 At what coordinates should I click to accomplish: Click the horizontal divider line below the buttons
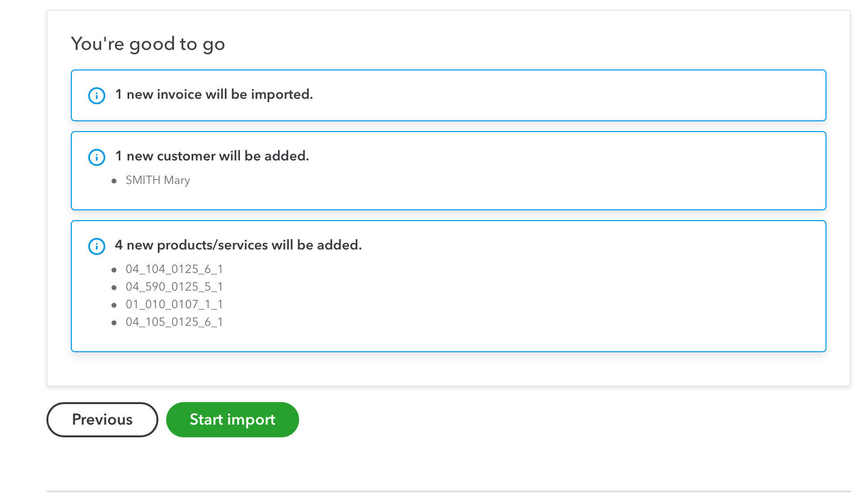point(448,491)
